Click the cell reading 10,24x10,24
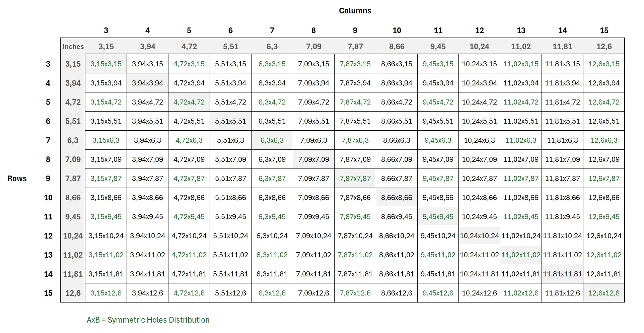This screenshot has width=644, height=333. pyautogui.click(x=479, y=236)
